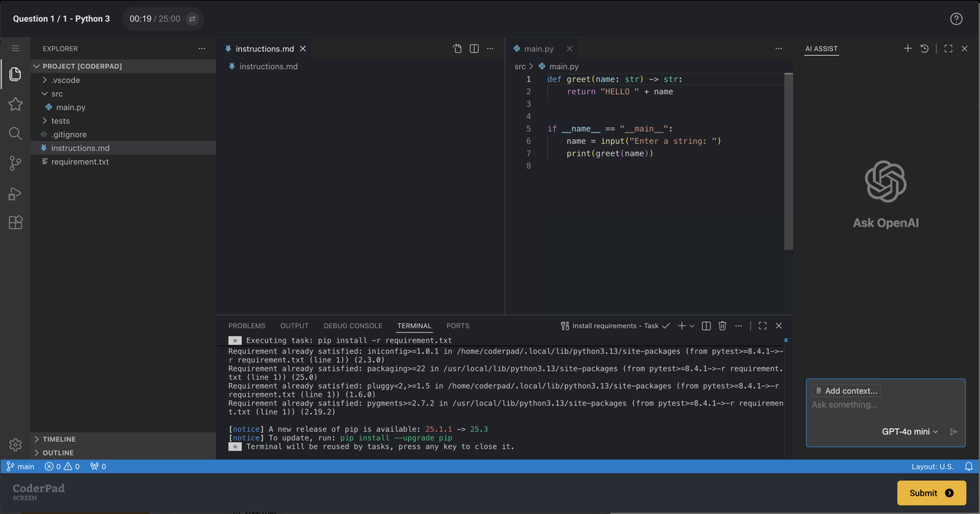Screen dimensions: 980x514
Task: Click the yellow Submit button
Action: (931, 493)
